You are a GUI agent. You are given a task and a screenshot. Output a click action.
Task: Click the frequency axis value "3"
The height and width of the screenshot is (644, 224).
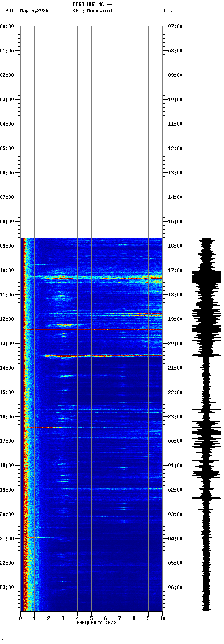click(63, 618)
